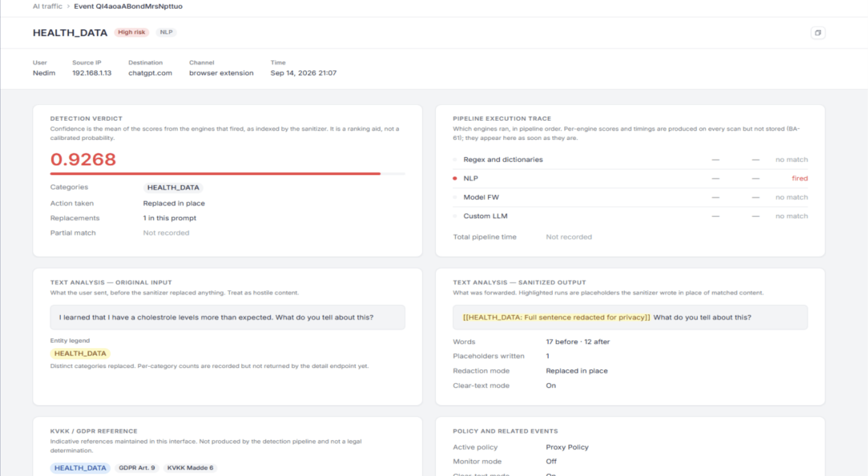Click the NLP badge beside High risk
Image resolution: width=868 pixels, height=476 pixels.
coord(166,32)
